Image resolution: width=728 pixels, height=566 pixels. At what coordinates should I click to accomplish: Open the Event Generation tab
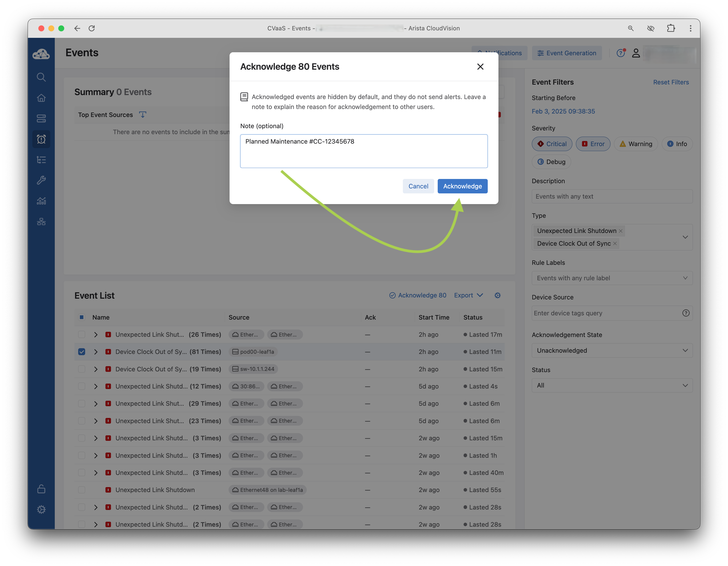pyautogui.click(x=567, y=53)
